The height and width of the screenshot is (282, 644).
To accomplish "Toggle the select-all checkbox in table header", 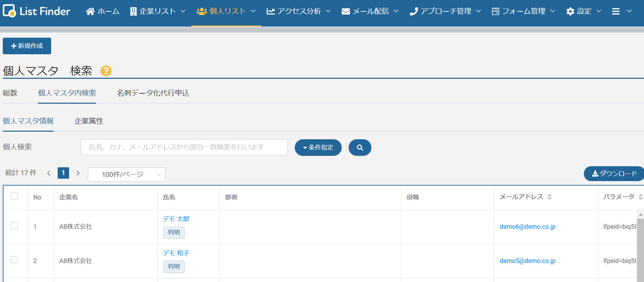I will tap(15, 196).
